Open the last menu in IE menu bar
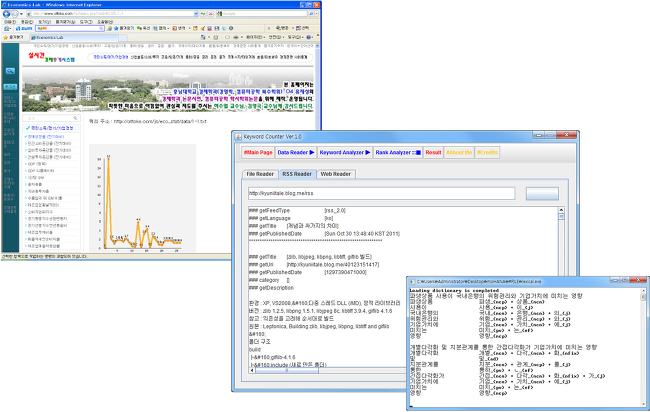The height and width of the screenshot is (412, 650). 105,22
